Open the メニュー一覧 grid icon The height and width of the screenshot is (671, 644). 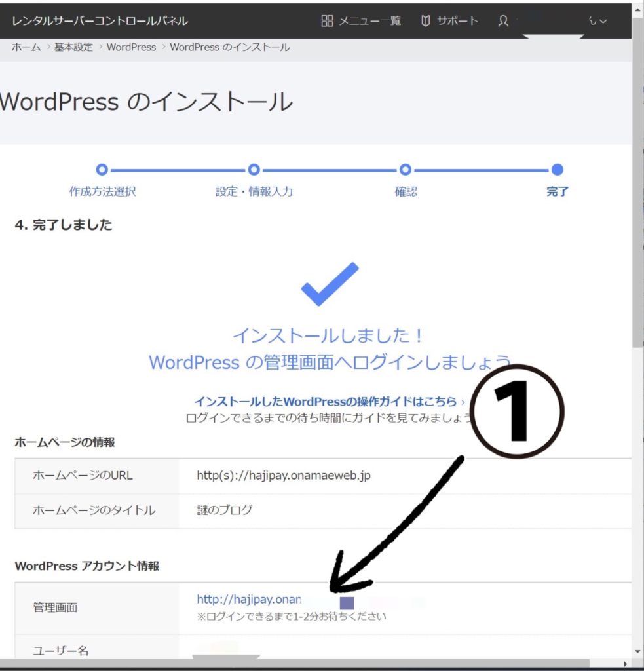coord(327,21)
